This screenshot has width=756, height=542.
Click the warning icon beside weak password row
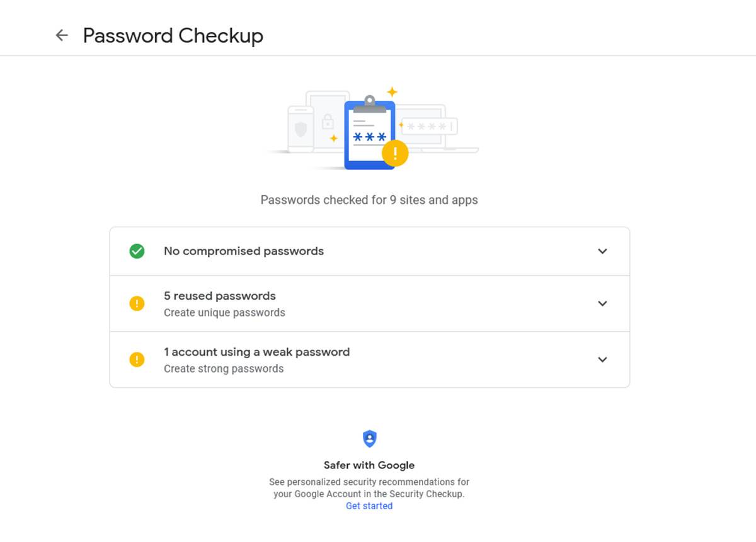(x=137, y=359)
